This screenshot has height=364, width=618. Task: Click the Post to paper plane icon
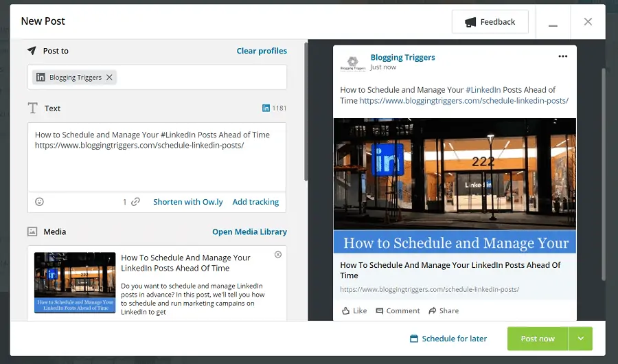32,50
